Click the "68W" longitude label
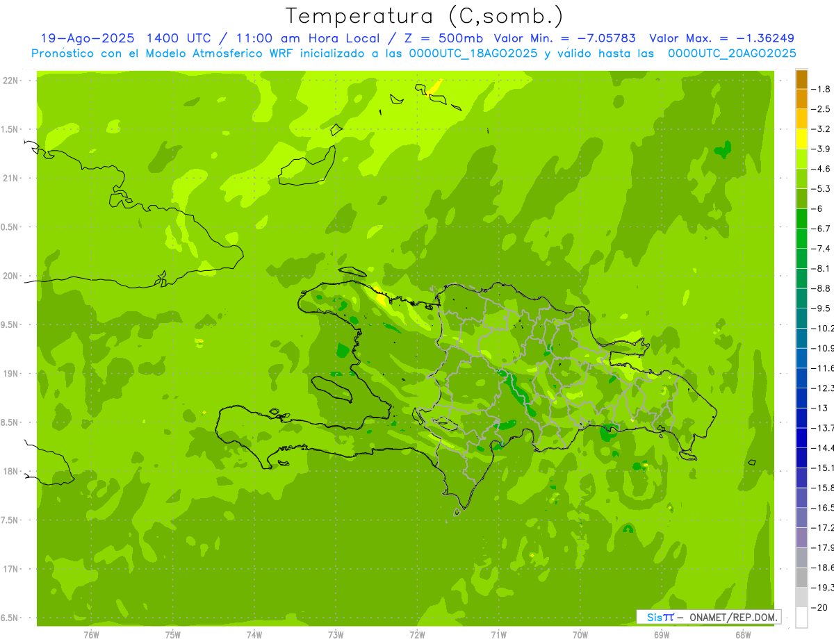This screenshot has height=644, width=834. pos(743,635)
